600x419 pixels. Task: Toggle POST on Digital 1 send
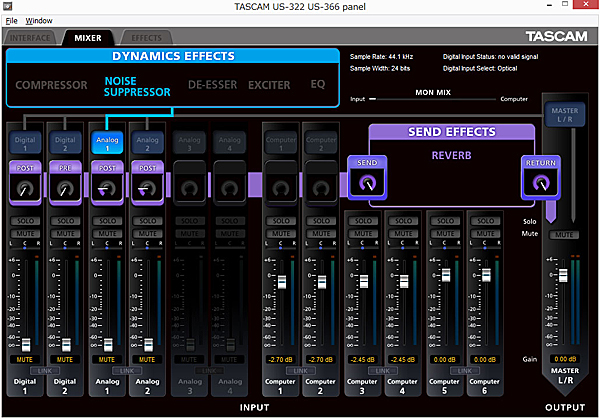[x=25, y=168]
